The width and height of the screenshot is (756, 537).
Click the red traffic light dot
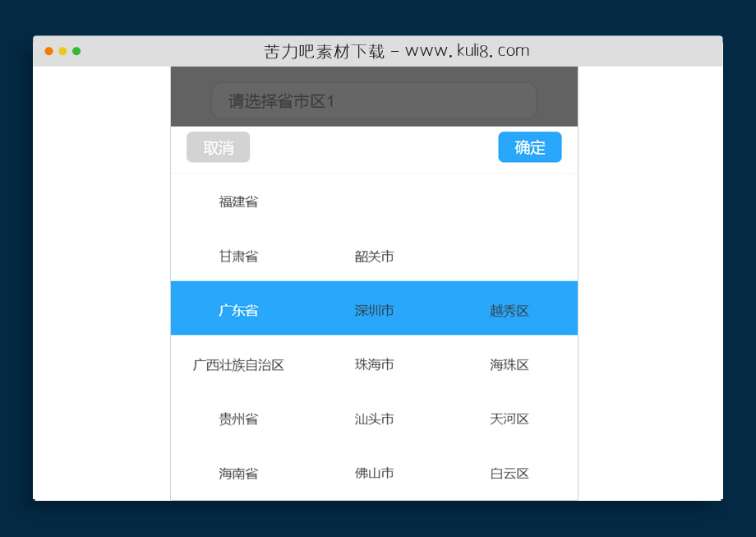tap(49, 50)
